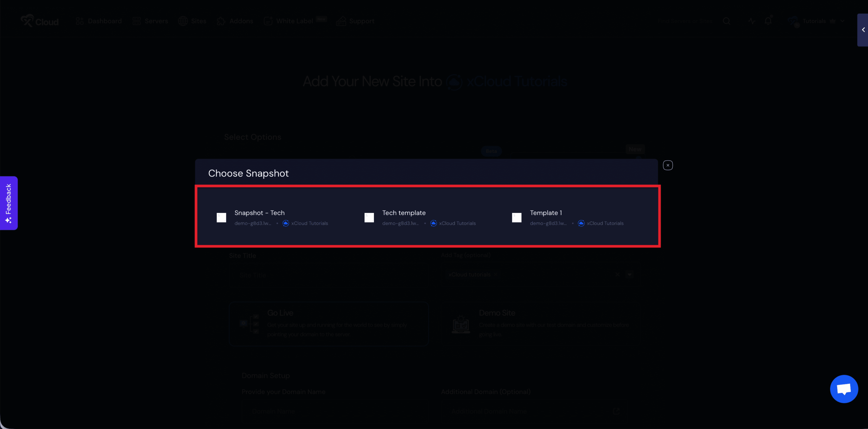Select the Template 1 thumbnail
868x429 pixels.
(x=516, y=217)
